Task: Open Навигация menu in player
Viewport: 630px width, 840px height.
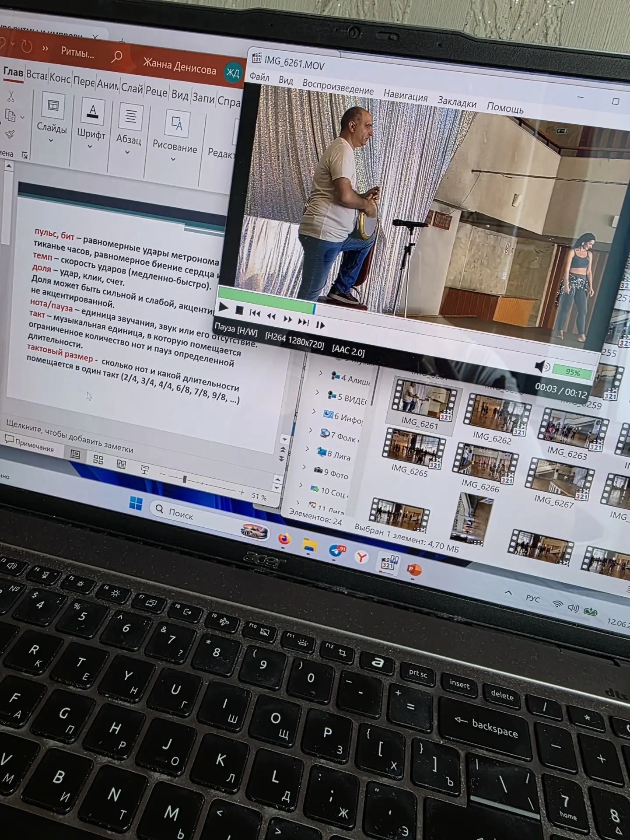Action: [x=406, y=95]
